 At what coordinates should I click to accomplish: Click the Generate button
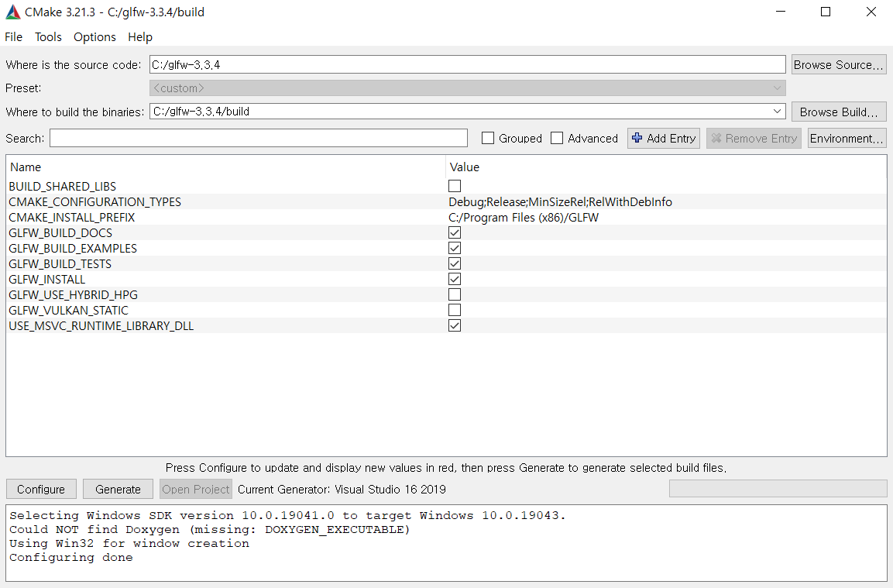[118, 489]
